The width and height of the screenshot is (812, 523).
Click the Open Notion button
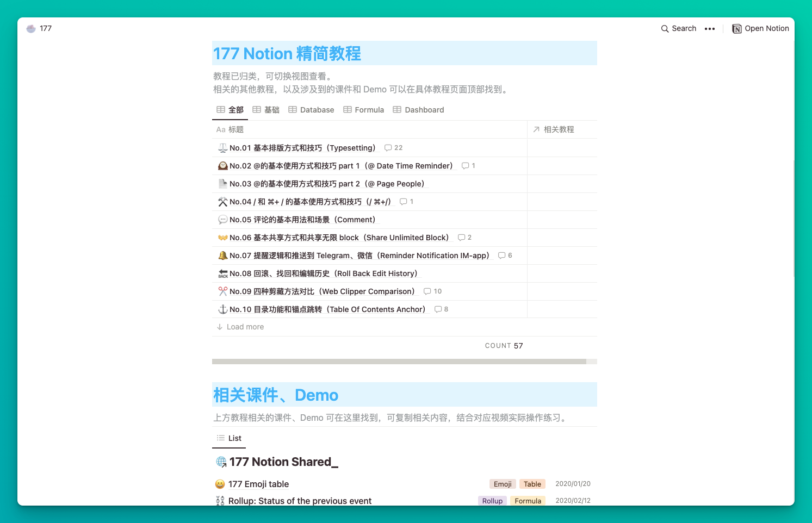(760, 28)
